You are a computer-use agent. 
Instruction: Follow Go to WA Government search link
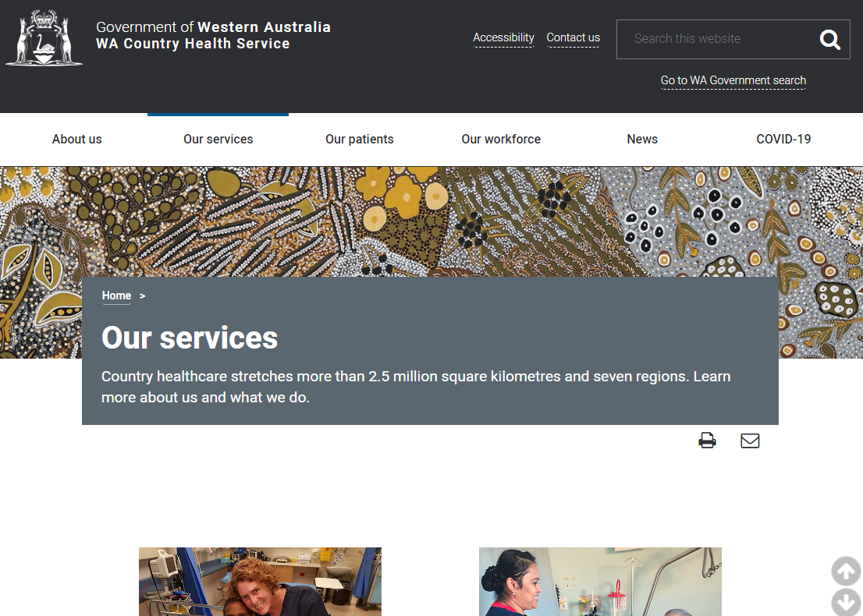[733, 80]
